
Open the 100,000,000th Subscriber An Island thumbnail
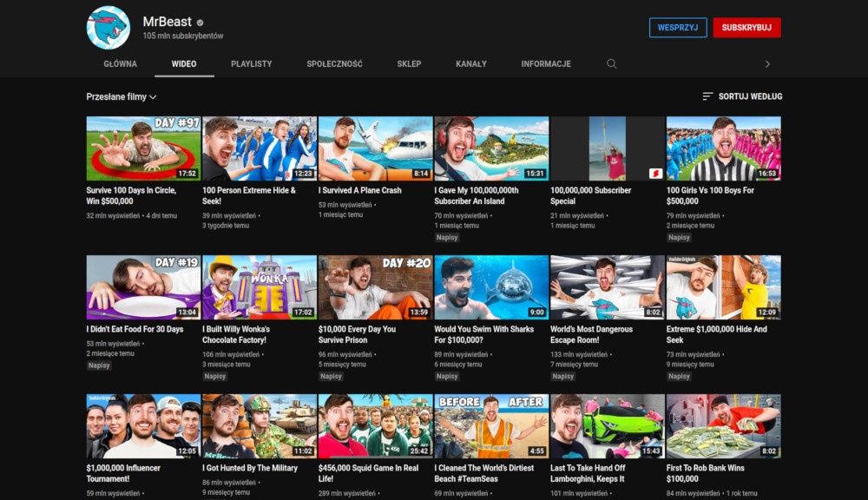pos(491,148)
